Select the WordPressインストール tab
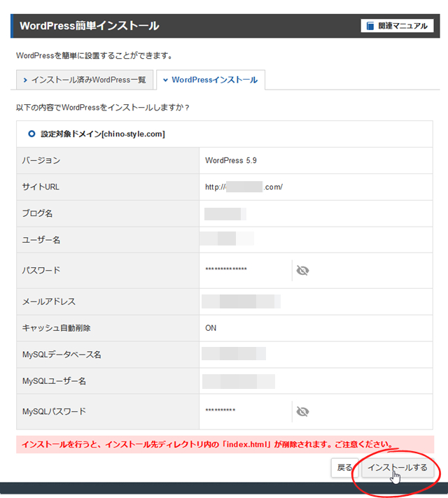 [211, 80]
